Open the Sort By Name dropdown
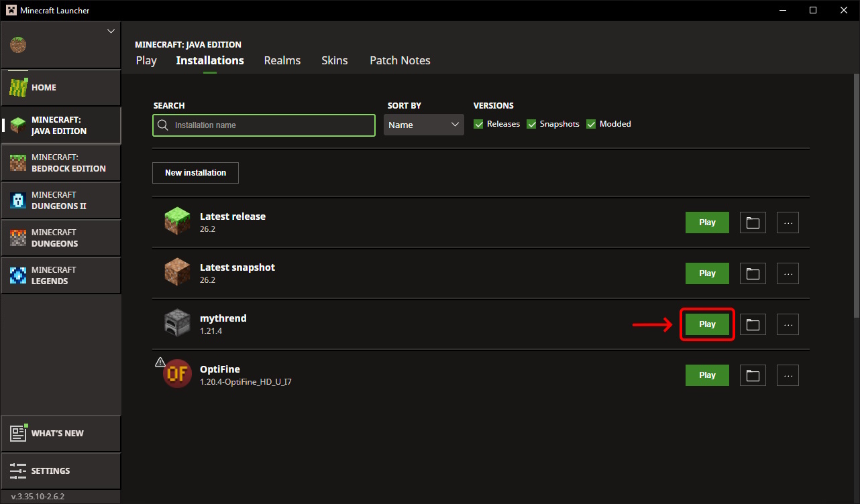Viewport: 860px width, 504px height. (424, 125)
